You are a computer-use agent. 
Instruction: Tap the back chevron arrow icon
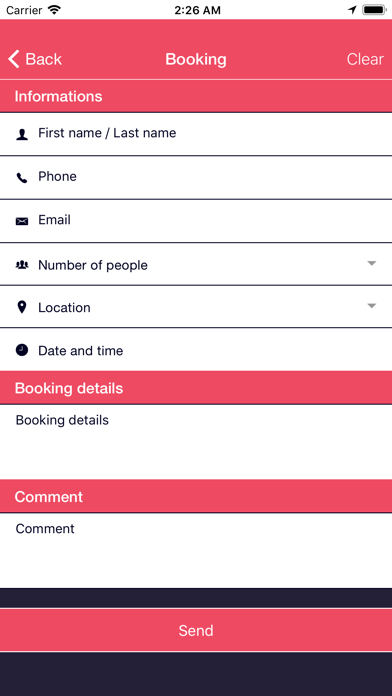[x=14, y=59]
